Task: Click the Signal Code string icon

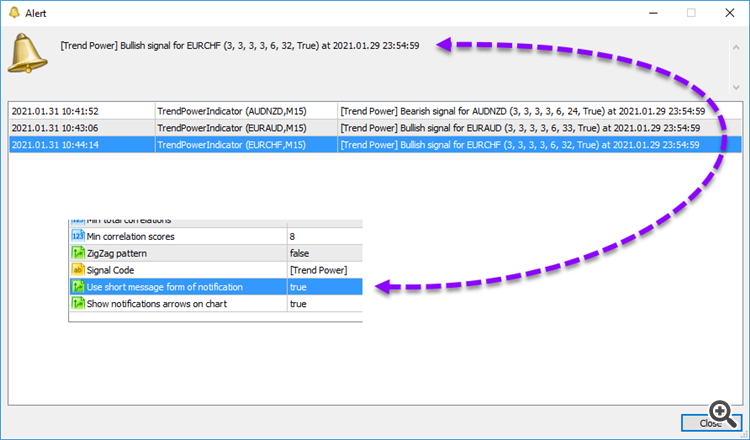Action: (77, 270)
